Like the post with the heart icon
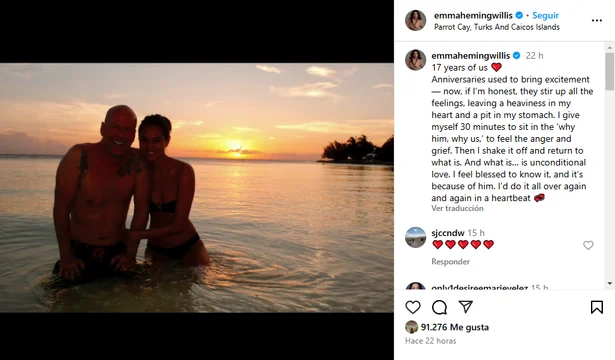The width and height of the screenshot is (615, 360). (x=413, y=307)
